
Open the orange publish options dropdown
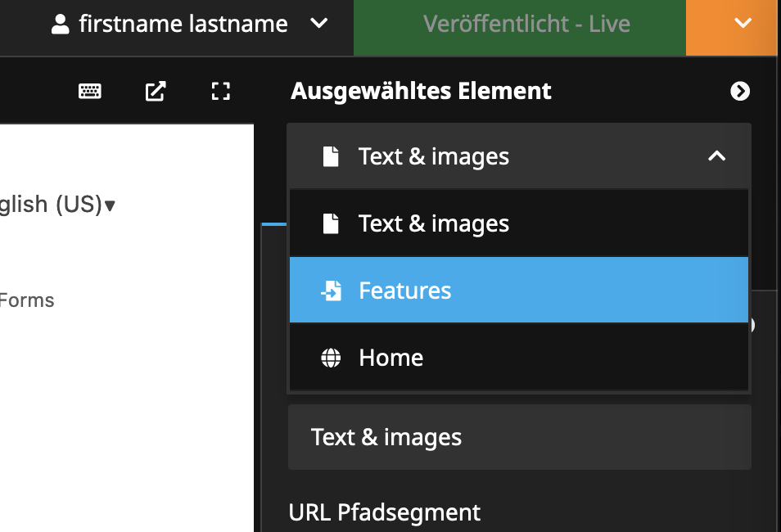coord(731,27)
